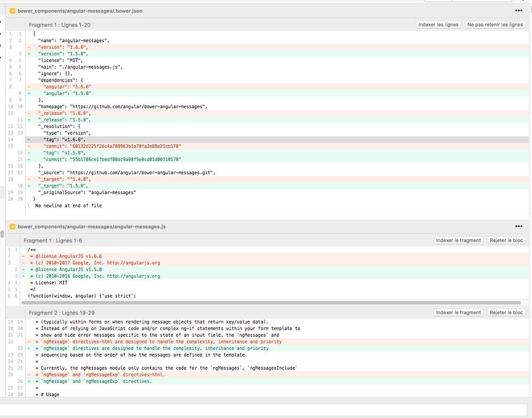The height and width of the screenshot is (418, 532).
Task: Click the line * License: MIT
Action: [274, 283]
